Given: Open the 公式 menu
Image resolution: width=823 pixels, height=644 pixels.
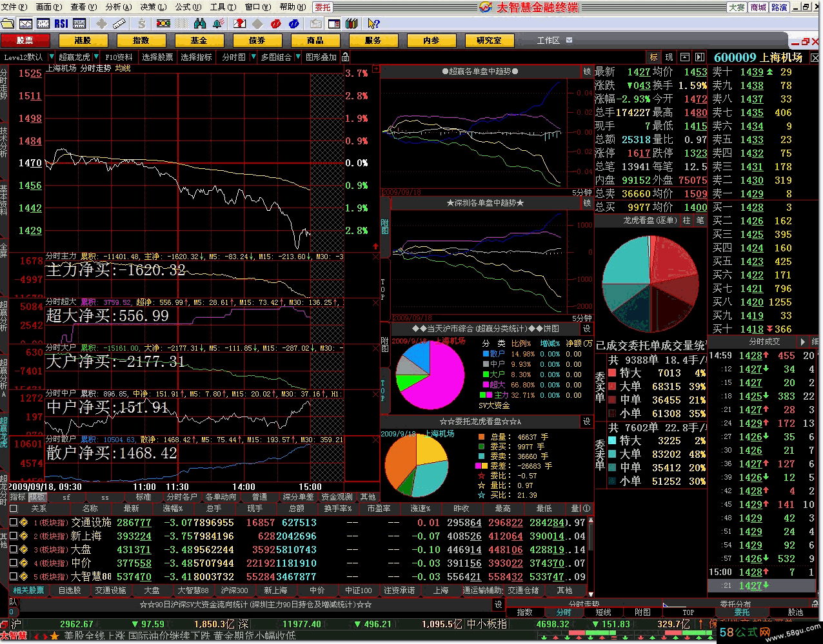Looking at the screenshot, I should point(188,7).
